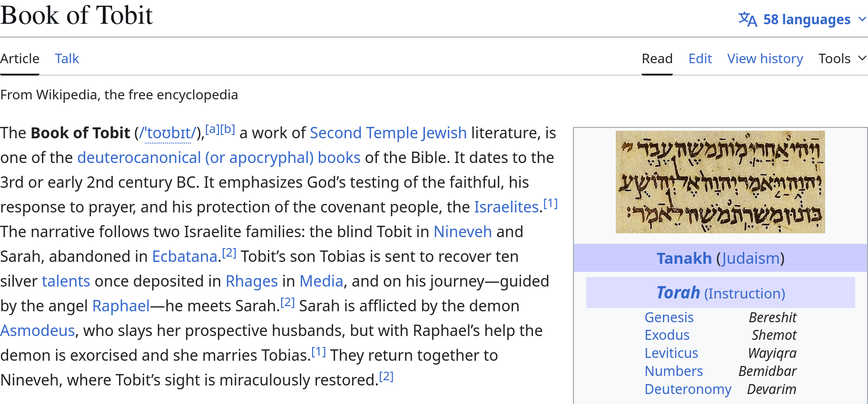Go to the Nineveh article link
Screen dimensions: 868x404
[x=462, y=231]
